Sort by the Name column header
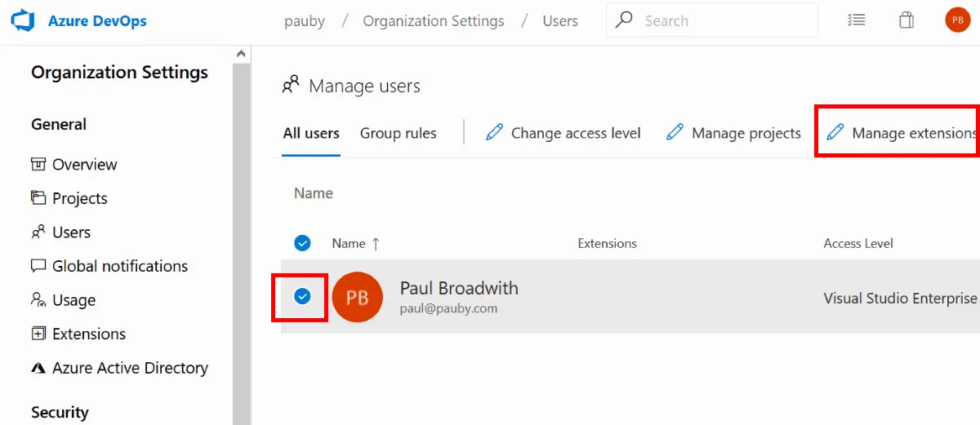 point(356,243)
